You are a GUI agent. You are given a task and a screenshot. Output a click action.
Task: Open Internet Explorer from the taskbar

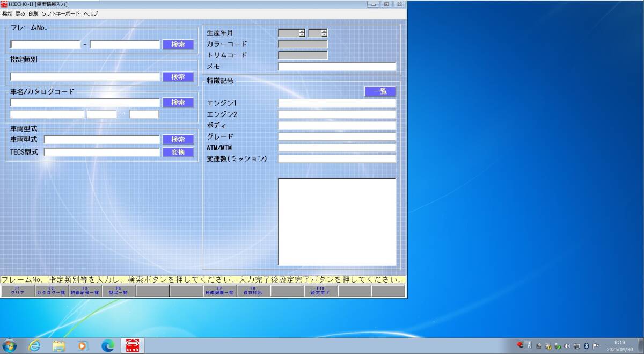tap(34, 345)
